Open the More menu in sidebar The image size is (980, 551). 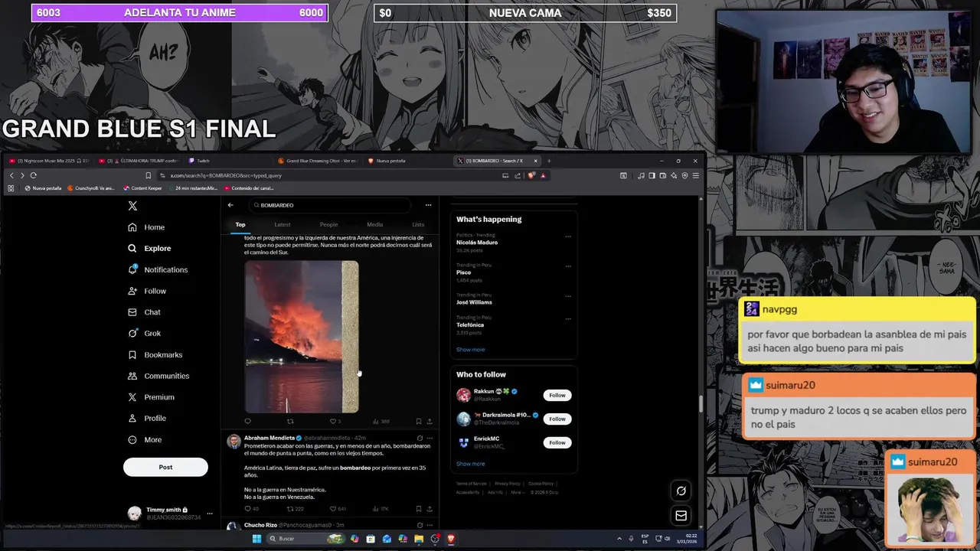145,440
